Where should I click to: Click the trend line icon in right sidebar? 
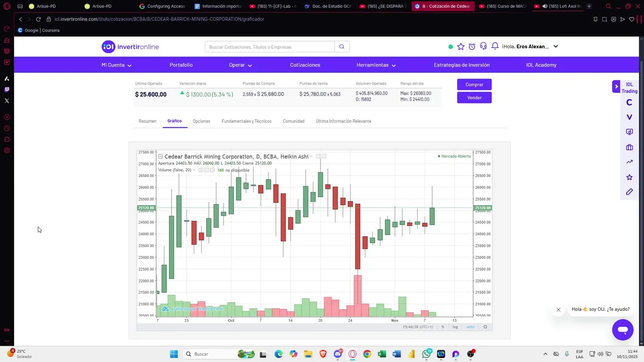[x=629, y=162]
